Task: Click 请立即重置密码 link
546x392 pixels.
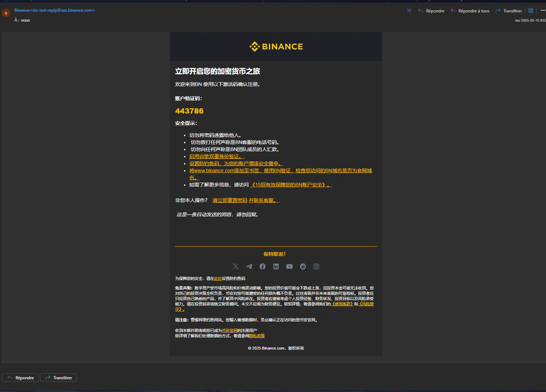Action: point(230,200)
